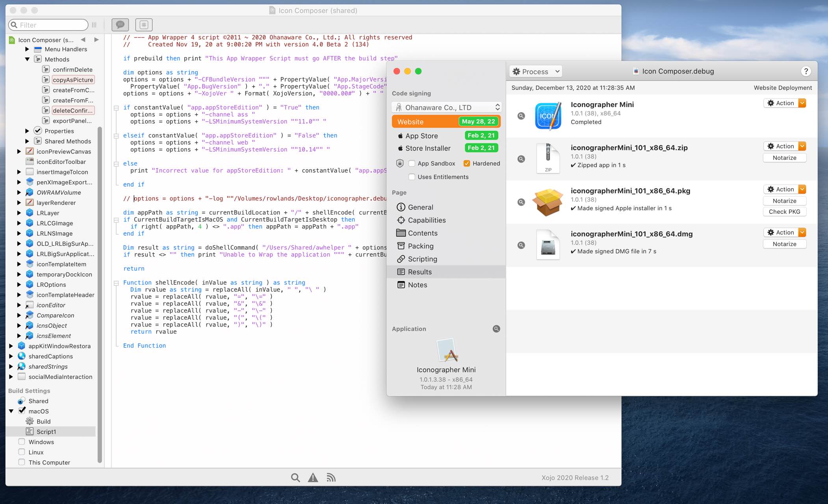The image size is (828, 504).
Task: Show the warnings triangle icon in bottom bar
Action: pos(313,478)
